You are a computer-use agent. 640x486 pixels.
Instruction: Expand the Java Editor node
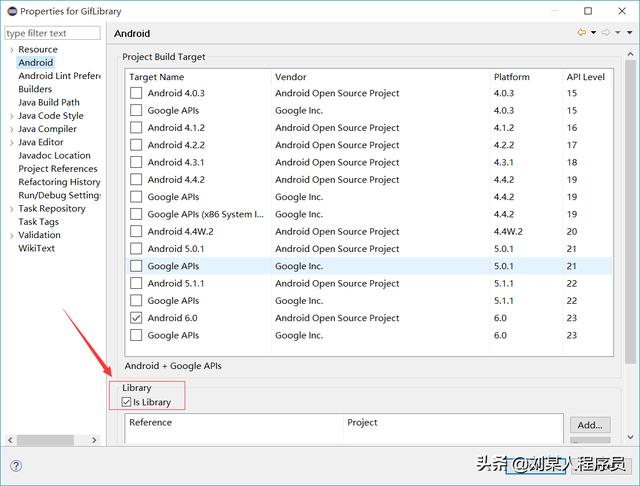pyautogui.click(x=11, y=143)
